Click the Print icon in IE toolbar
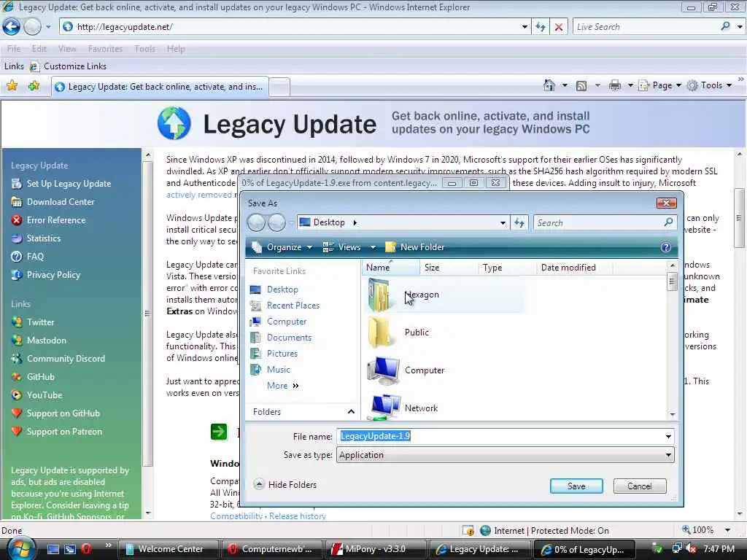747x560 pixels. pyautogui.click(x=614, y=86)
